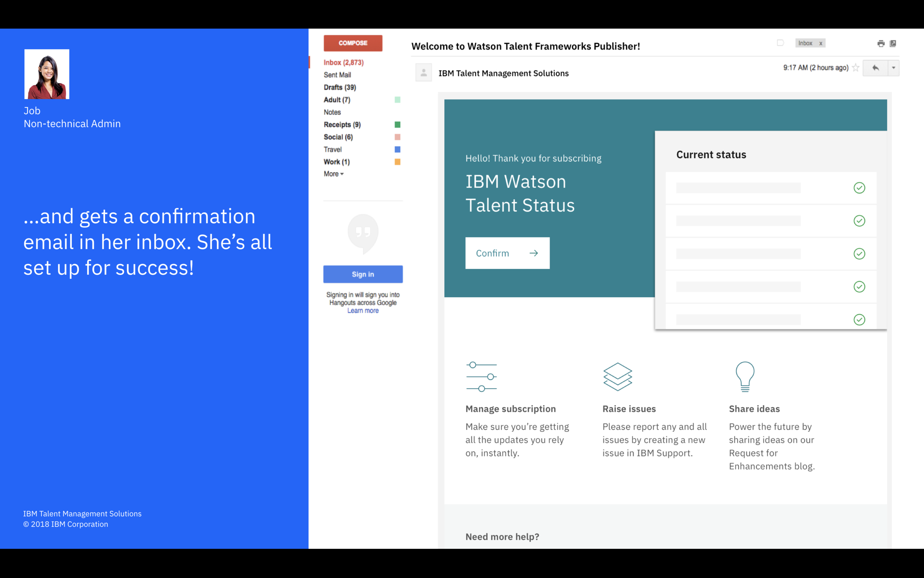Click the fifth status checkmark icon
The width and height of the screenshot is (924, 578).
coord(859,320)
